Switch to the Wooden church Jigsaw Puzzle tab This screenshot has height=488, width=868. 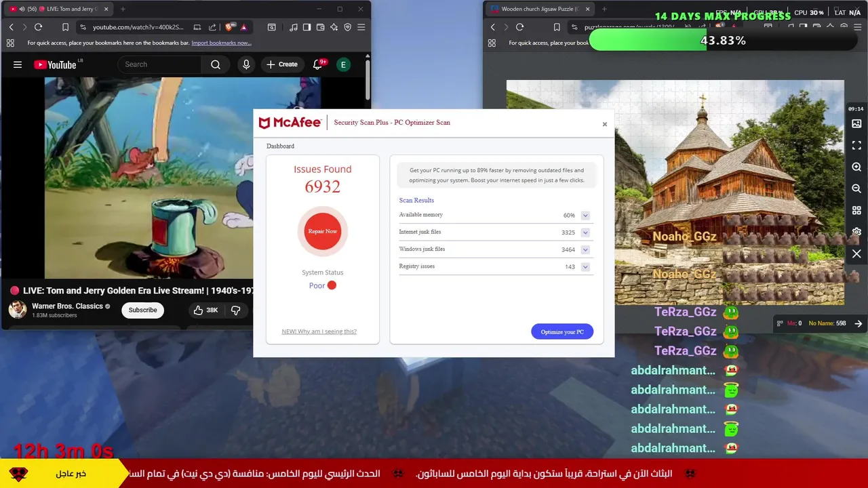coord(540,9)
